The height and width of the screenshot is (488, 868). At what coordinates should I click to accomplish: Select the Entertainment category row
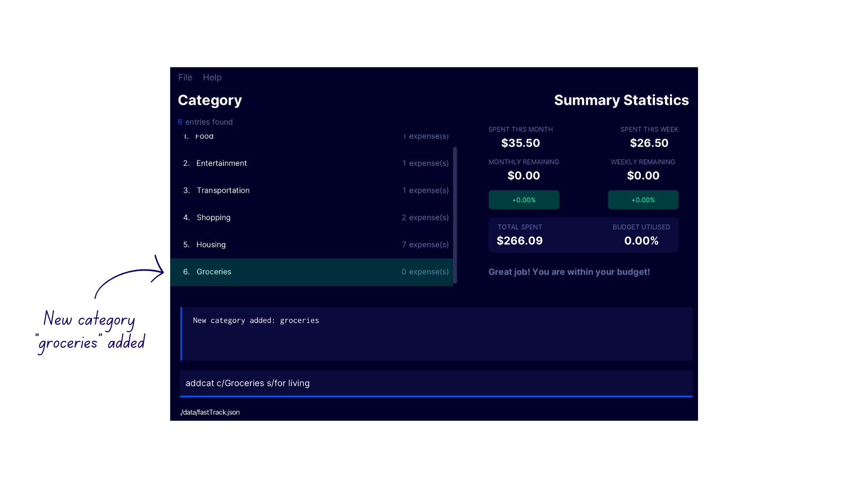[x=311, y=163]
